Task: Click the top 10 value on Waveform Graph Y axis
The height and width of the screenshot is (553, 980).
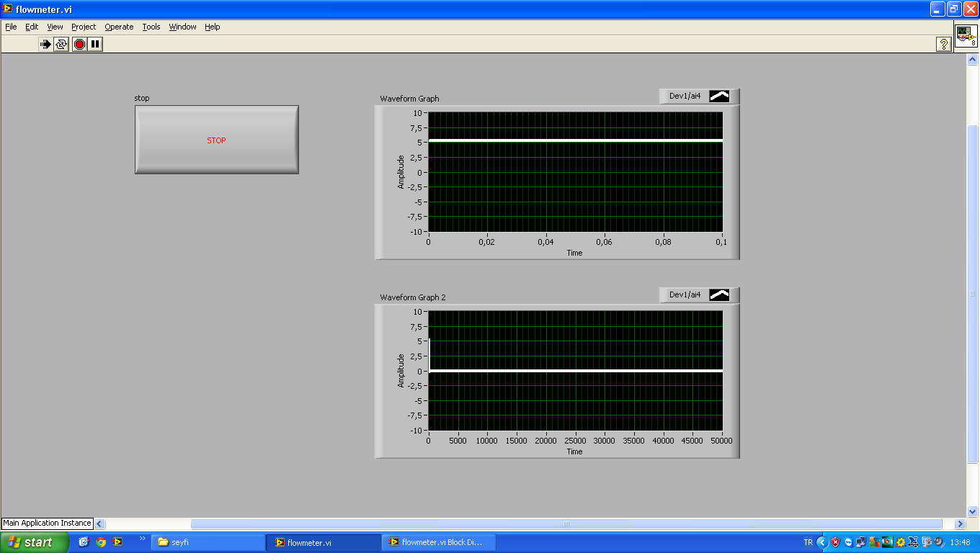Action: [x=418, y=113]
